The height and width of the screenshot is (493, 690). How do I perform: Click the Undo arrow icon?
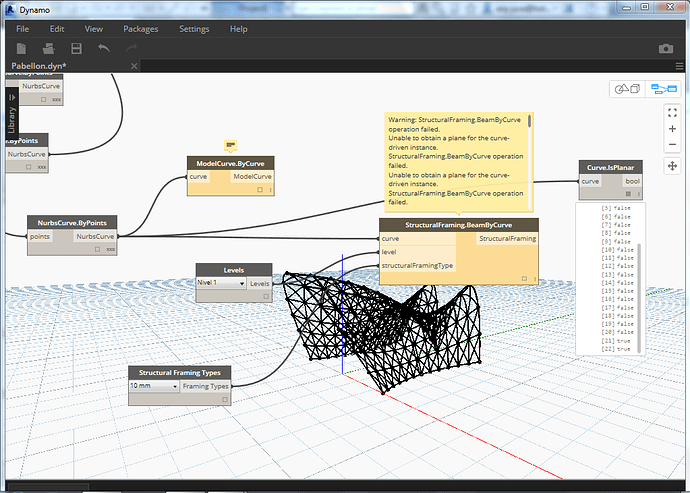coord(103,48)
